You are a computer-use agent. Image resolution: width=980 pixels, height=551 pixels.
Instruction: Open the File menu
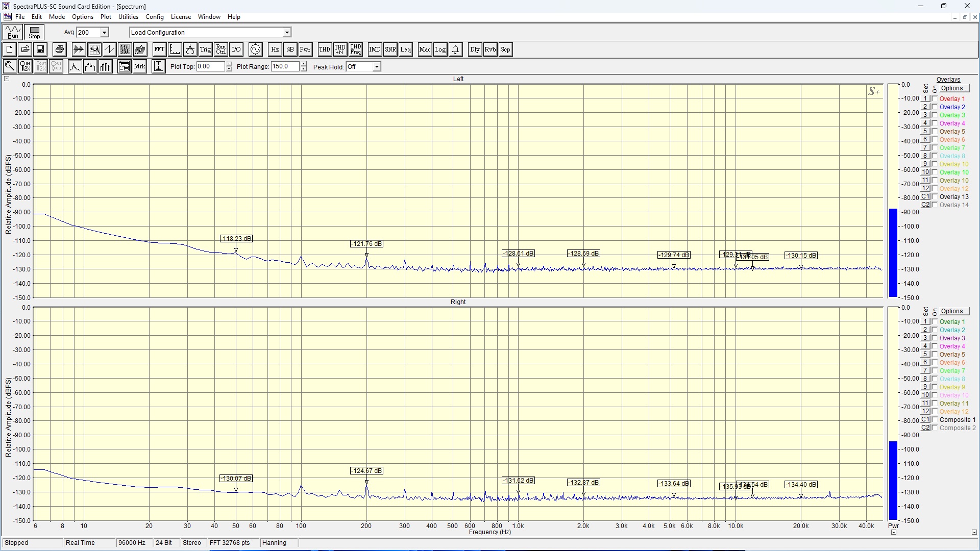point(20,17)
